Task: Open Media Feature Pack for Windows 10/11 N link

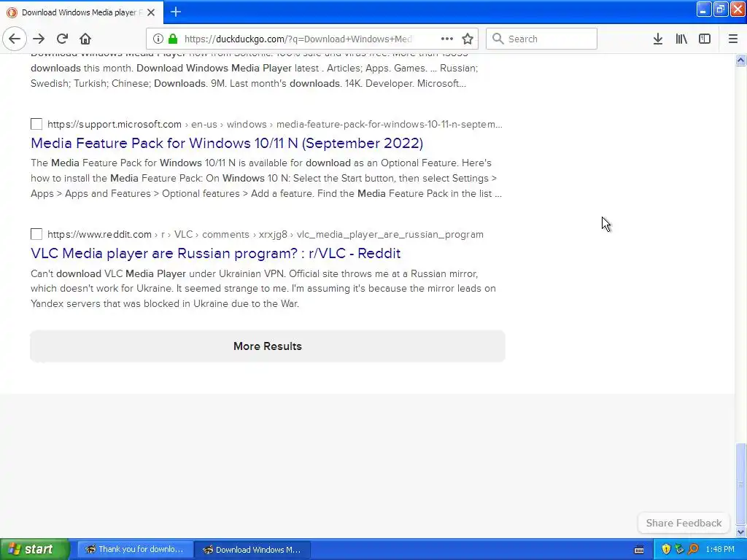Action: coord(227,143)
